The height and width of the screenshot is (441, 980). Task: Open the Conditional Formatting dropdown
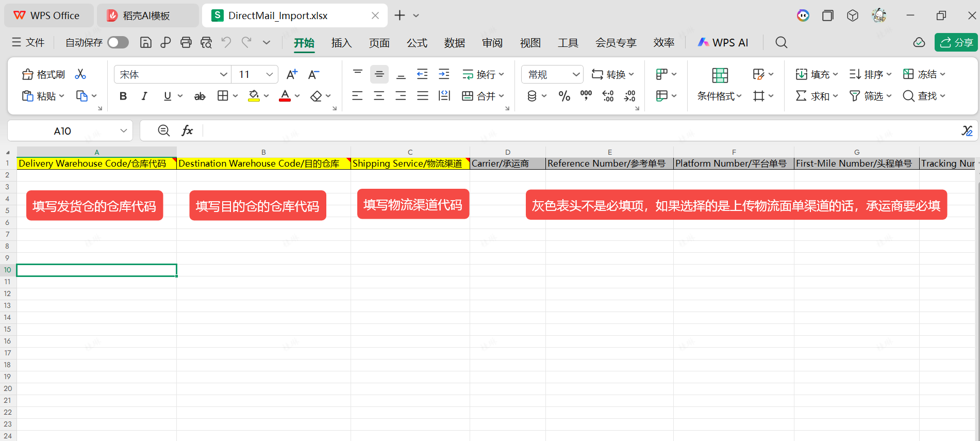pos(720,96)
